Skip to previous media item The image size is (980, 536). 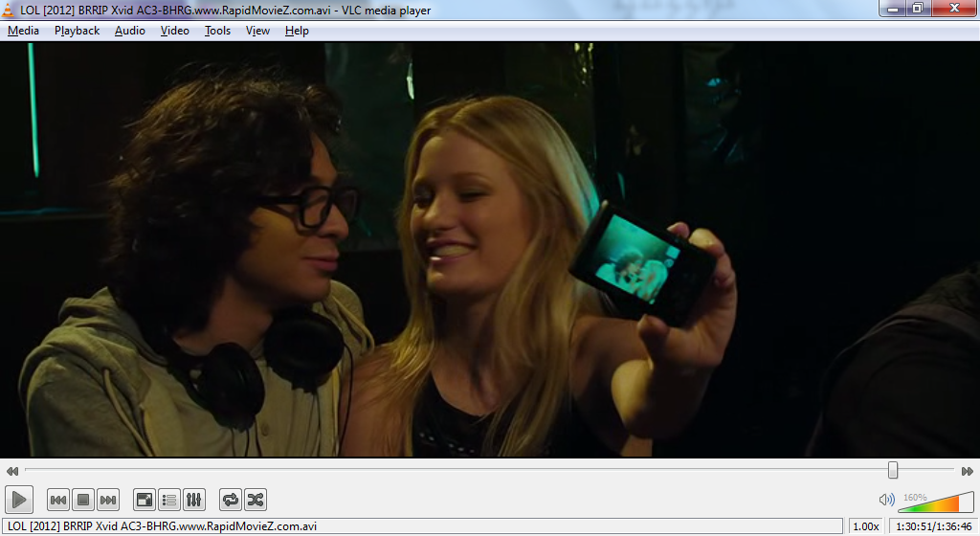pos(58,500)
